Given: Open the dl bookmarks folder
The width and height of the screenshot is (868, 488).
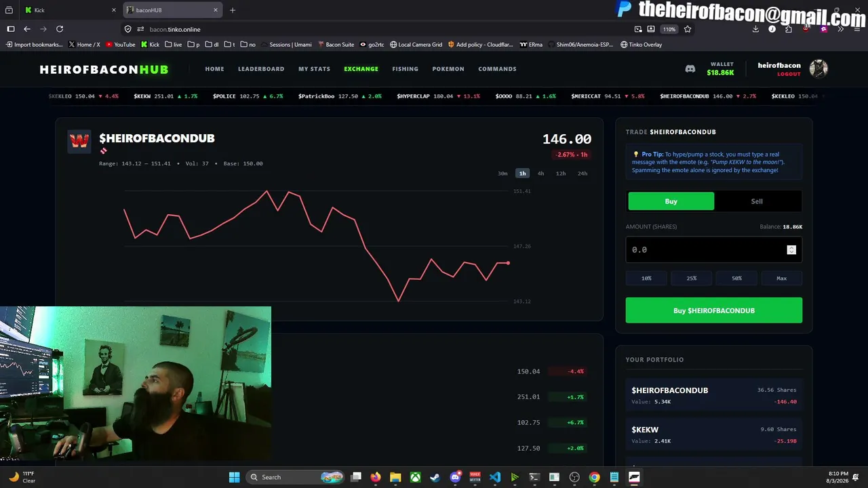Looking at the screenshot, I should (212, 45).
